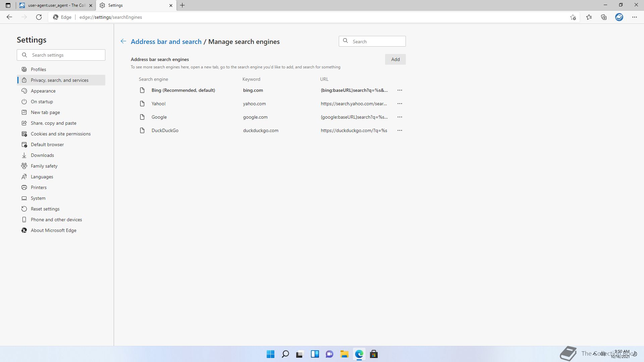Open more actions for Yahoo! row
Viewport: 644px width, 362px height.
click(400, 104)
